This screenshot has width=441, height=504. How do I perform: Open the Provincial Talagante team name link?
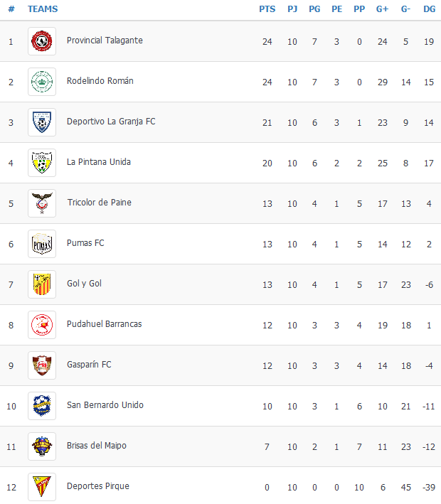pos(105,41)
